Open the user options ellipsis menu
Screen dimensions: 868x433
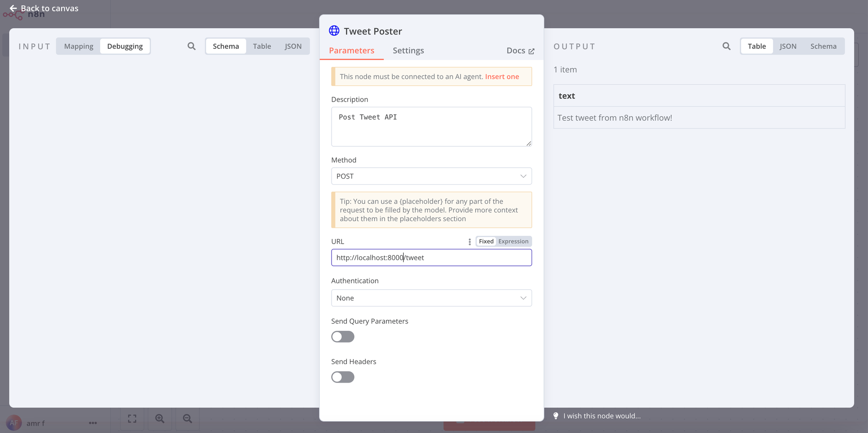(x=93, y=423)
